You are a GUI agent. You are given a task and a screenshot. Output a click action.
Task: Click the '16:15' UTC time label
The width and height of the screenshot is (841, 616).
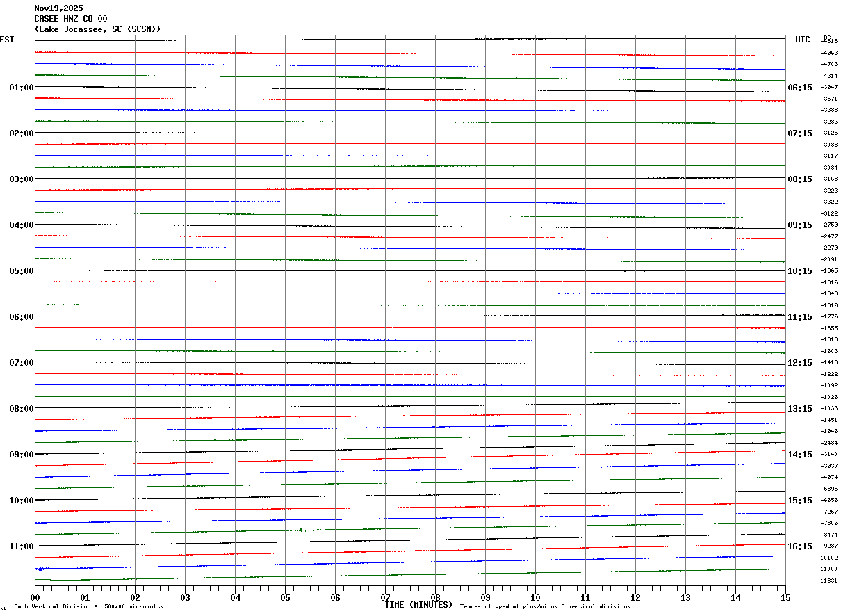point(800,546)
